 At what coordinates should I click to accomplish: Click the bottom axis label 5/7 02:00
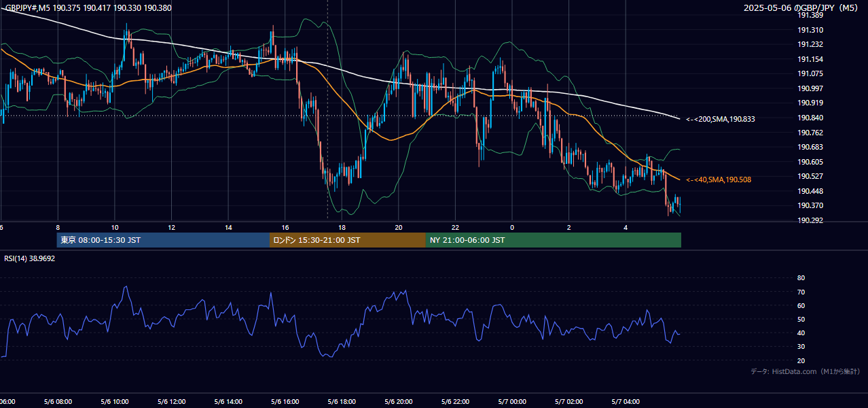(x=569, y=402)
